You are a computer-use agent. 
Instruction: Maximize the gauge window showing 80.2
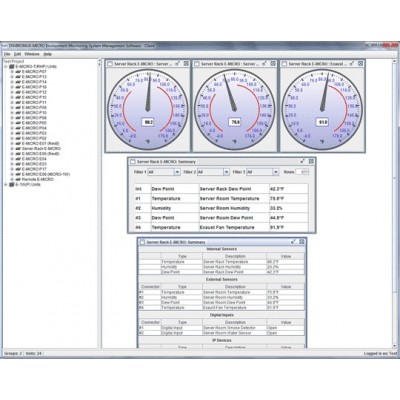coord(177,63)
